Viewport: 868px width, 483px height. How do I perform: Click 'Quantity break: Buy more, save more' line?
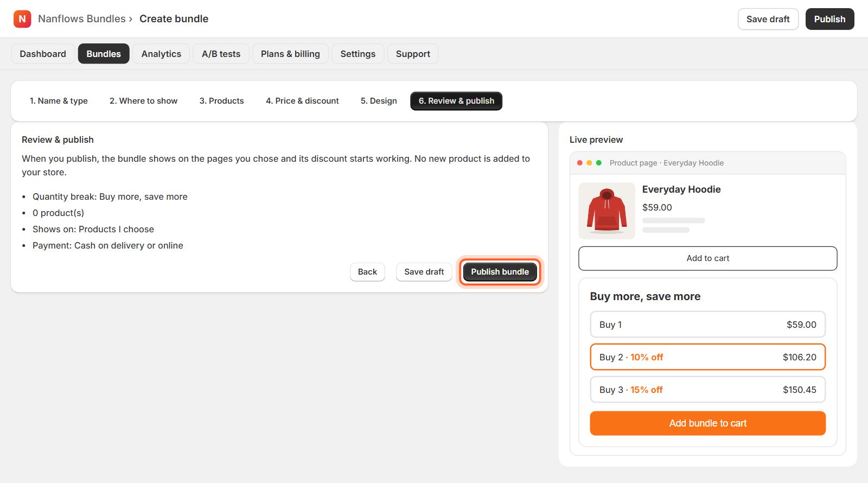coord(110,196)
